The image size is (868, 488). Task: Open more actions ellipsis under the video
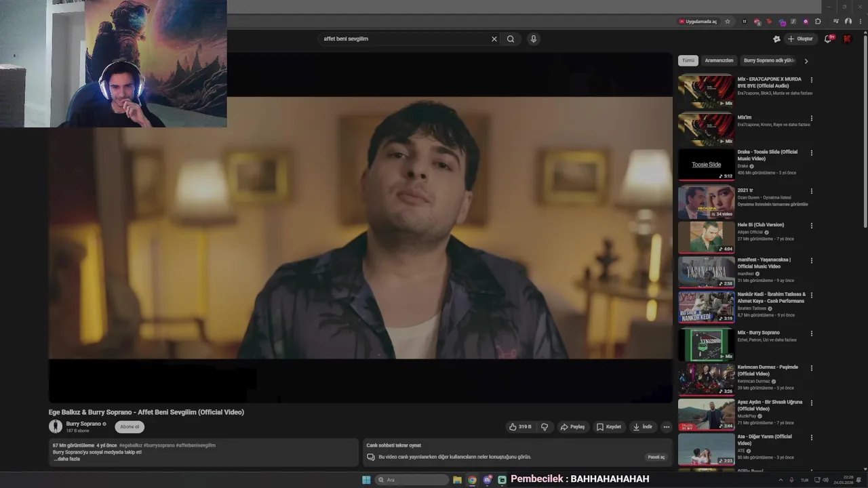[667, 427]
